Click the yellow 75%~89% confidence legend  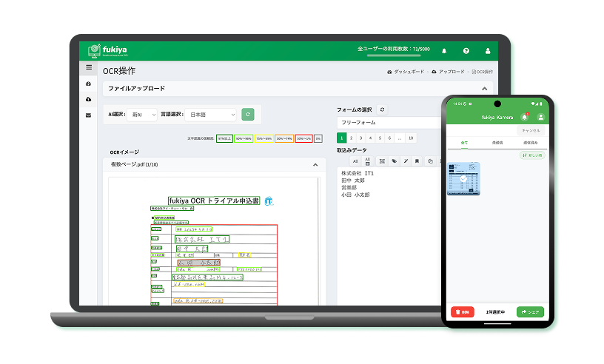pyautogui.click(x=264, y=138)
